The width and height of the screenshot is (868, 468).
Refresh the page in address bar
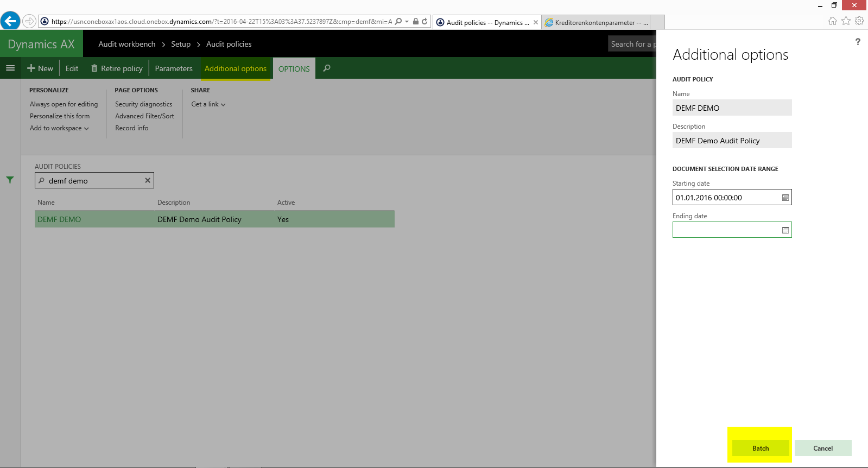tap(425, 22)
